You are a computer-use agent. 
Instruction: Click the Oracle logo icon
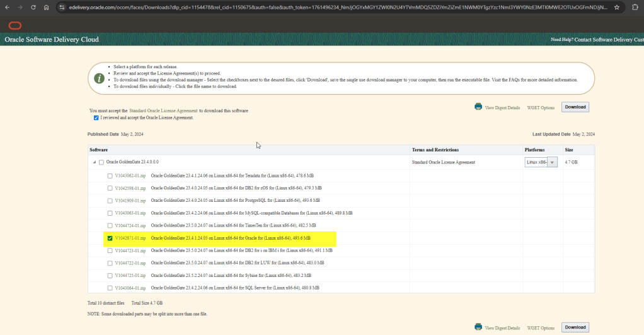(15, 25)
